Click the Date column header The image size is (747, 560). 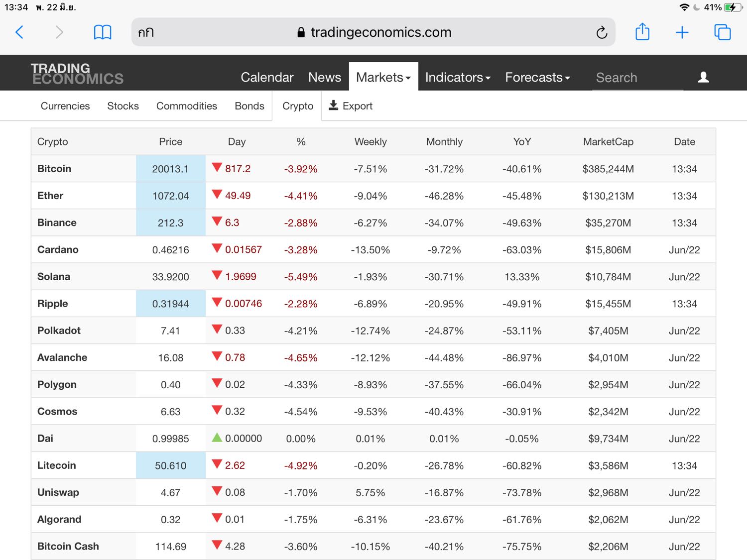684,142
